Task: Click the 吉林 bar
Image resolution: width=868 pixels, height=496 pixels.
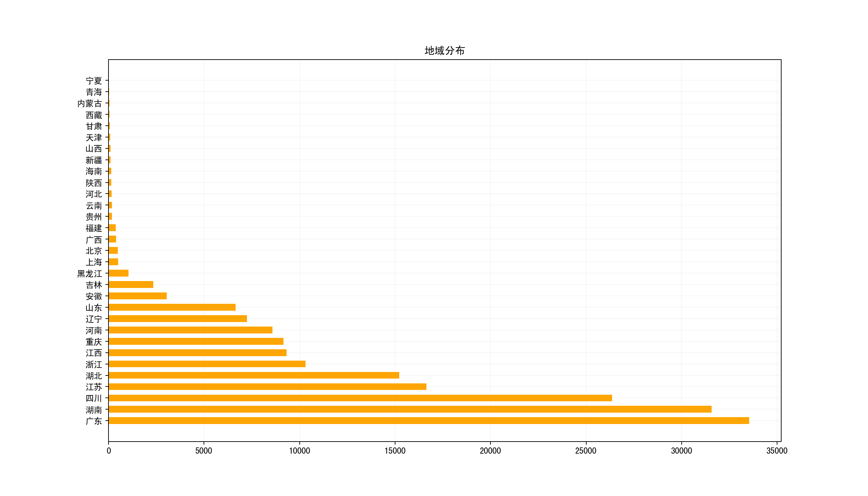Action: pos(131,285)
